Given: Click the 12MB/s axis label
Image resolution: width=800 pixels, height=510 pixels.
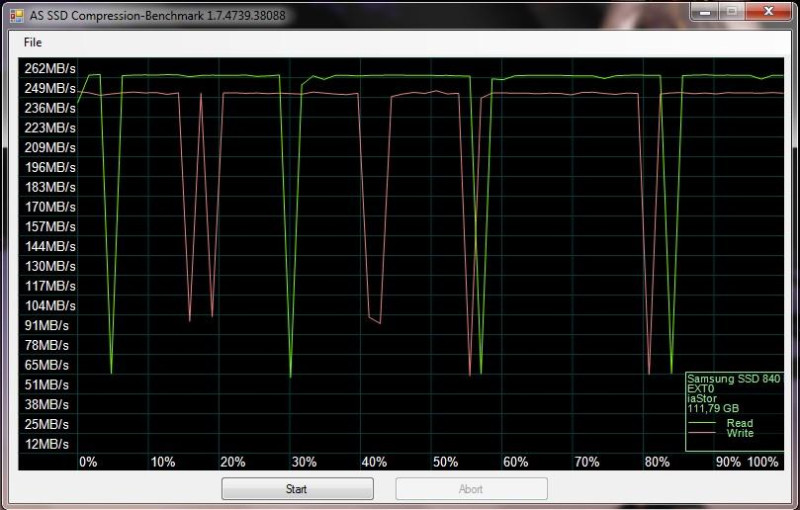Looking at the screenshot, I should pos(46,444).
